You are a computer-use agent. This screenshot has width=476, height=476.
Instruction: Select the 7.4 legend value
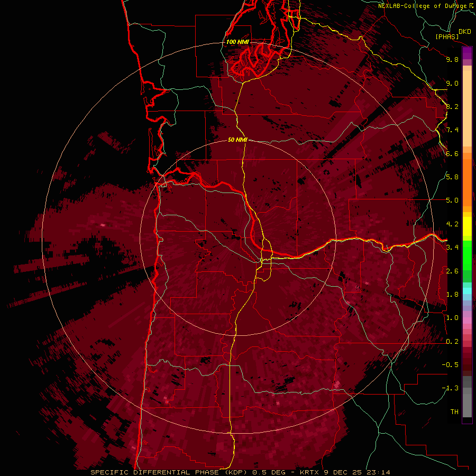coord(452,130)
